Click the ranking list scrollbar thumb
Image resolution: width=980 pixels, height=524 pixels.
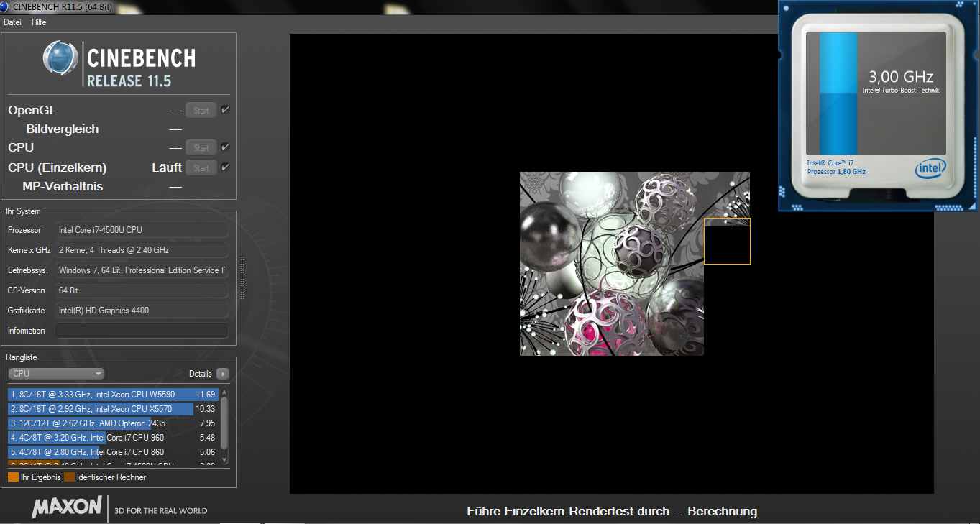224,423
